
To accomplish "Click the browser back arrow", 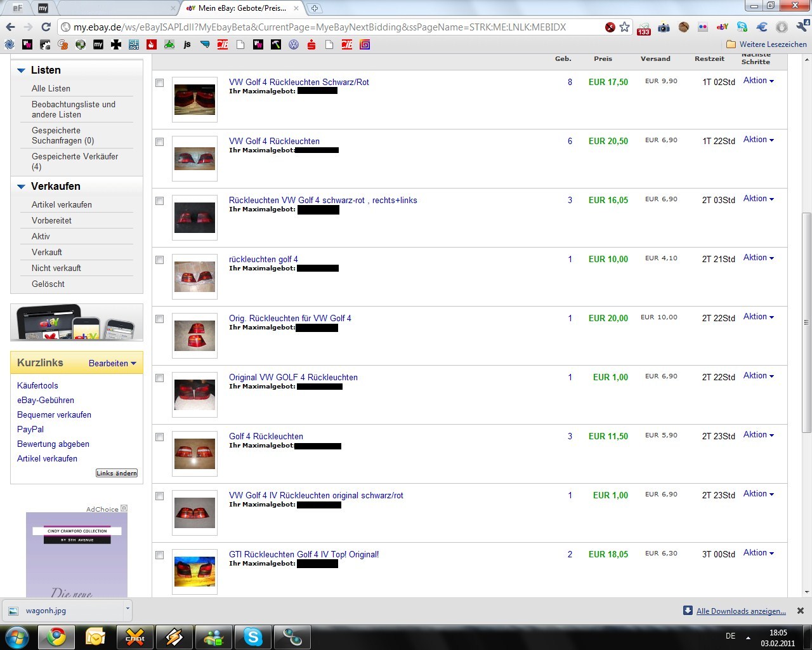I will pyautogui.click(x=10, y=27).
